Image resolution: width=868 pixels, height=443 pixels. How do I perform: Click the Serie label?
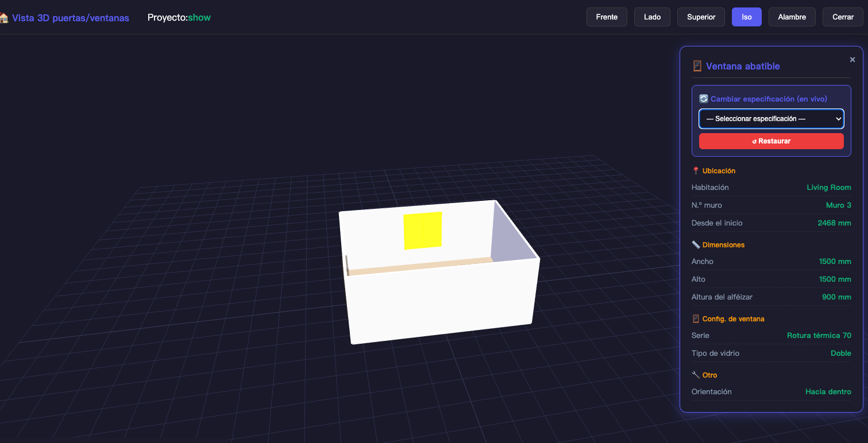(700, 336)
